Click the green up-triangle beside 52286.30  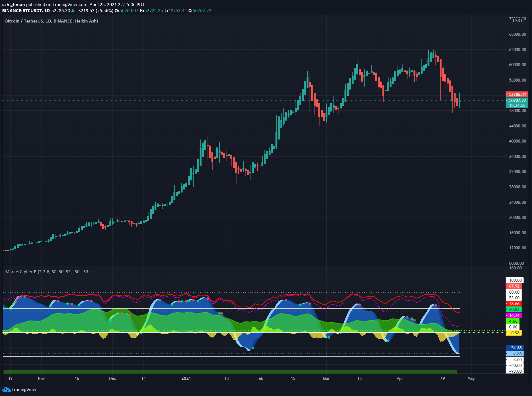point(73,10)
